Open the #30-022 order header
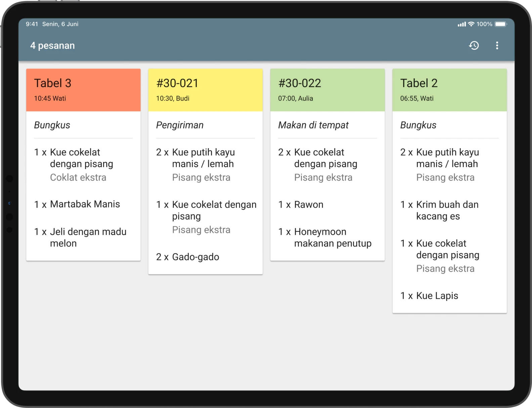Viewport: 532px width, 408px height. 327,90
